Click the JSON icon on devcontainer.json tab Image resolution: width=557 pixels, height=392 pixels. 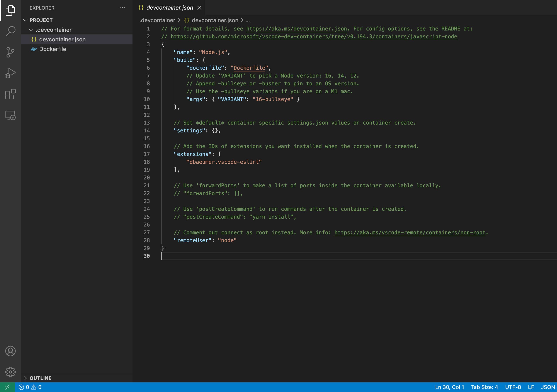click(141, 8)
